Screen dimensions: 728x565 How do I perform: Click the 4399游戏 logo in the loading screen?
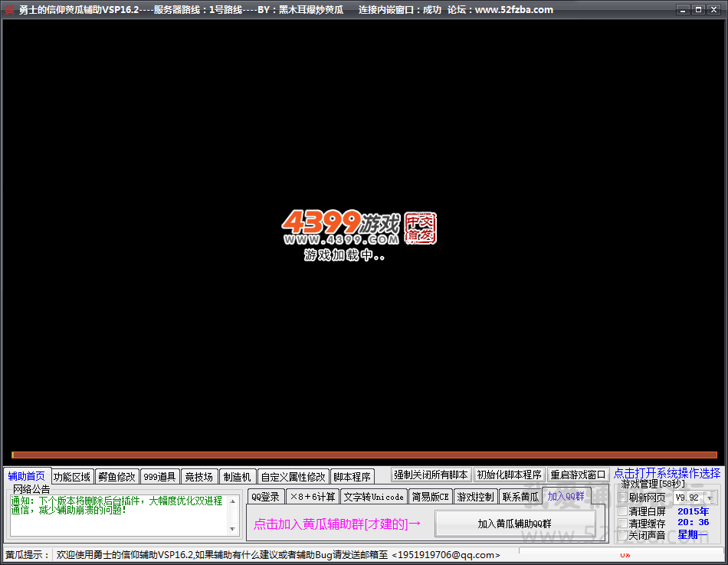[x=340, y=227]
